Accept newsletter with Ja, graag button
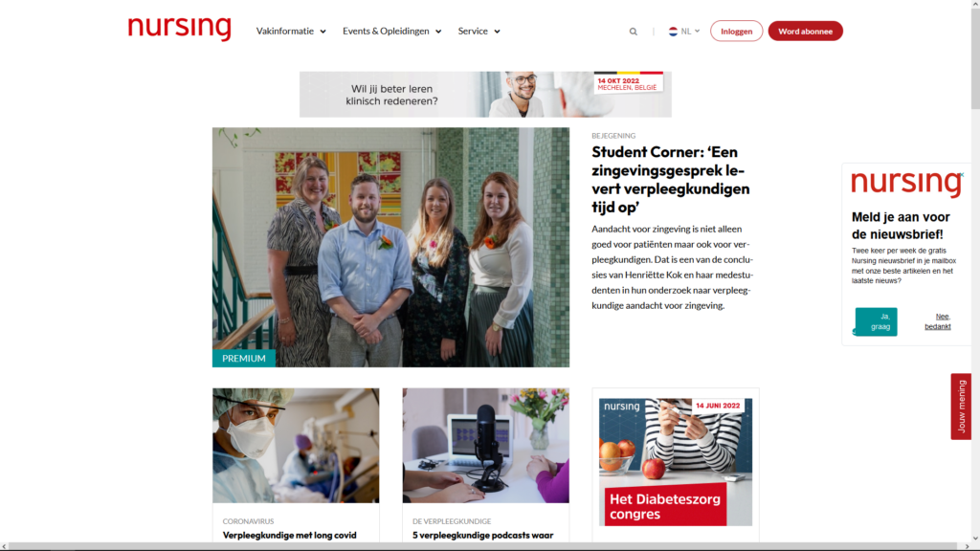This screenshot has height=551, width=980. point(877,321)
